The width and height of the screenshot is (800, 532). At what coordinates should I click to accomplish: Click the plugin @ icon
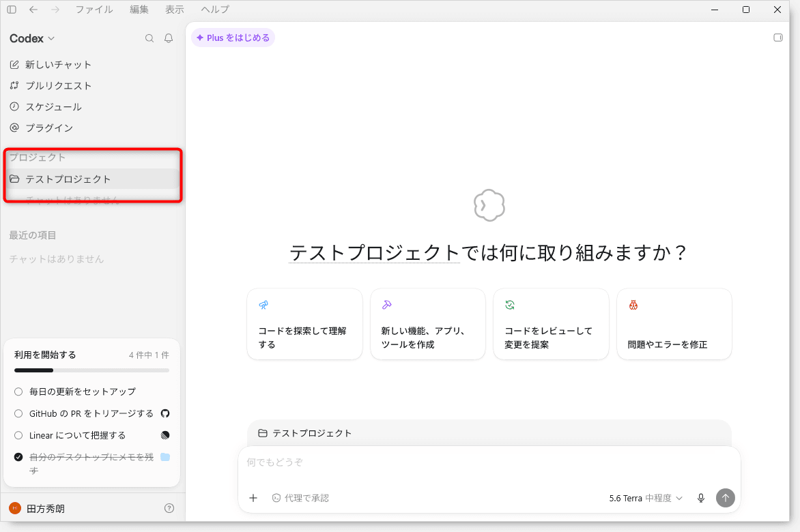click(14, 128)
